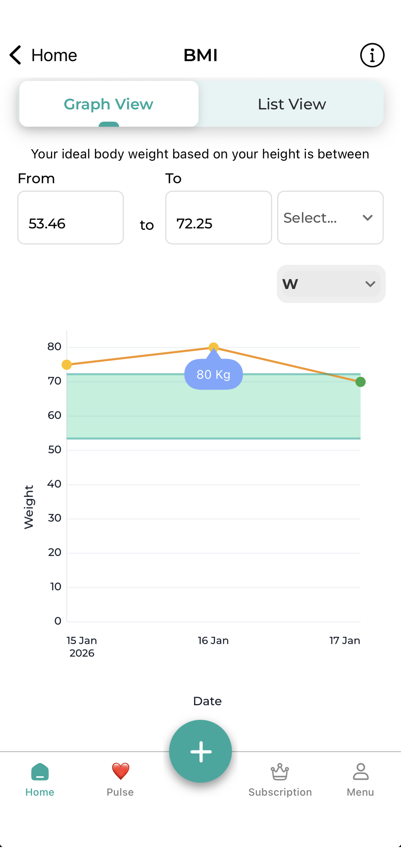This screenshot has width=401, height=868.
Task: Tap the green 17 Jan data point
Action: click(360, 382)
